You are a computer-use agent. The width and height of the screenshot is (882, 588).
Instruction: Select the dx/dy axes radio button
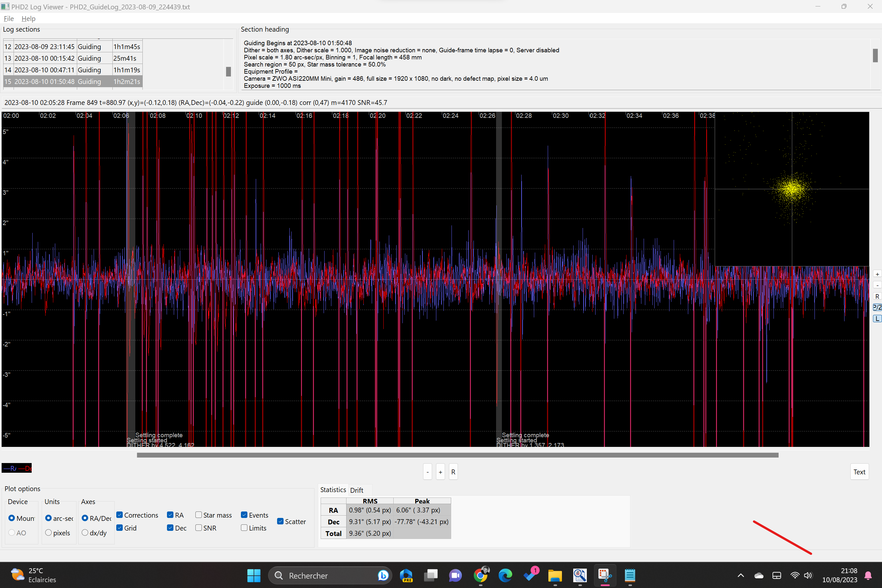(85, 532)
